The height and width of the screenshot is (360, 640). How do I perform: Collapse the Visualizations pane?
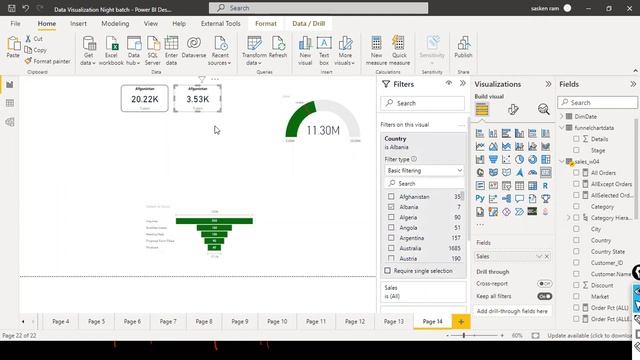point(548,84)
